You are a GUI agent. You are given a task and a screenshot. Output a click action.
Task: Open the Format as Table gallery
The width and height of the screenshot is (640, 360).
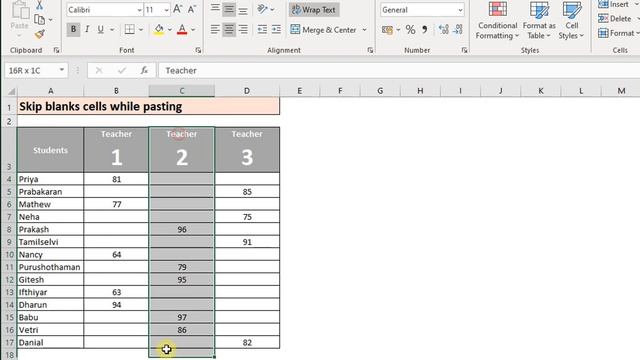click(x=539, y=20)
